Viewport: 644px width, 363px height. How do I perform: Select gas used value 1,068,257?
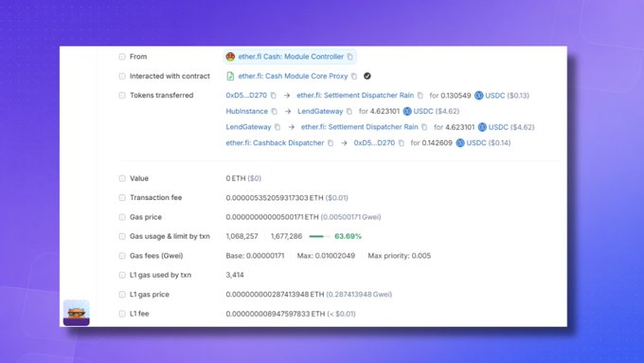point(241,236)
